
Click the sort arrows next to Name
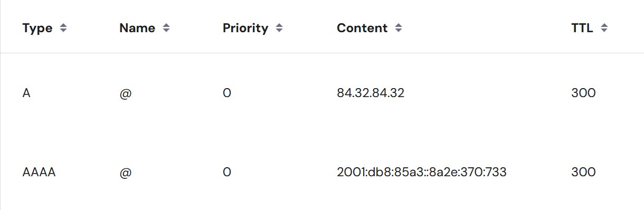pyautogui.click(x=166, y=28)
